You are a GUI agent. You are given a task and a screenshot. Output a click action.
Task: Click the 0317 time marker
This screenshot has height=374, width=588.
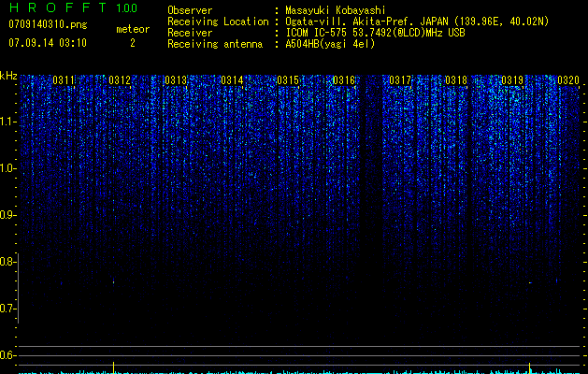coord(400,80)
